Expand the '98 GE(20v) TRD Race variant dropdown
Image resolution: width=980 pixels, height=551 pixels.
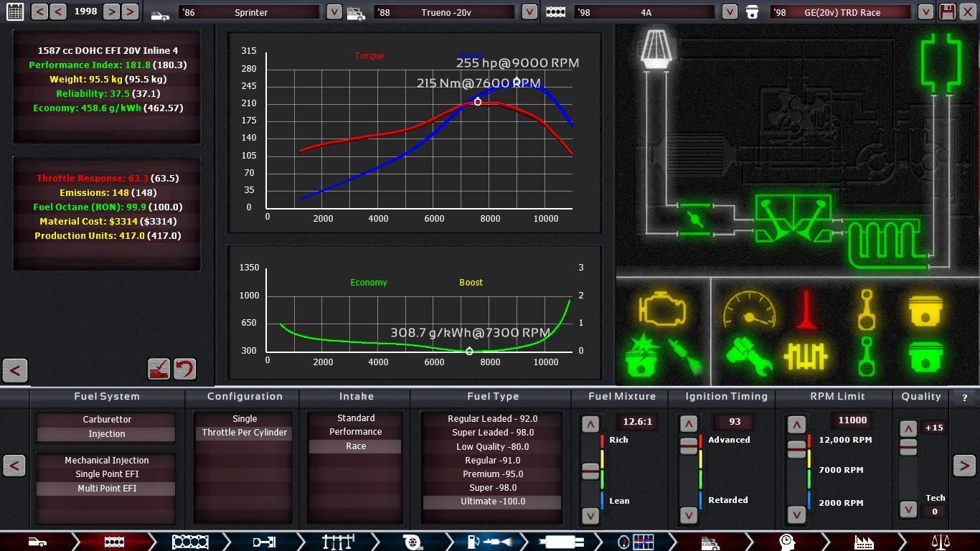[925, 12]
